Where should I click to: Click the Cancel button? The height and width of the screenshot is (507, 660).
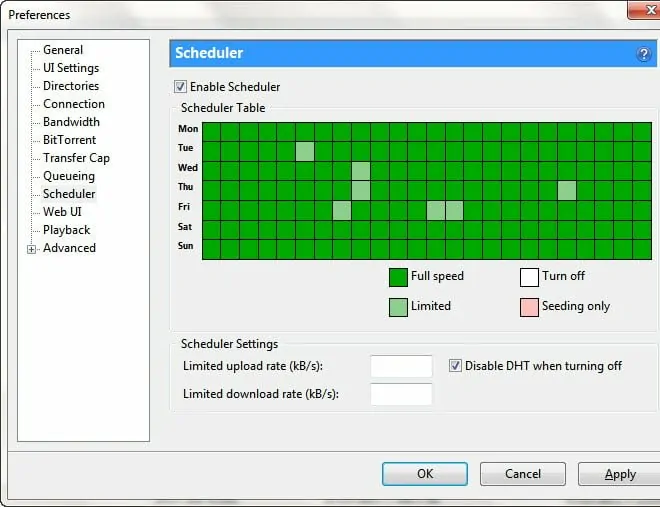(x=523, y=474)
